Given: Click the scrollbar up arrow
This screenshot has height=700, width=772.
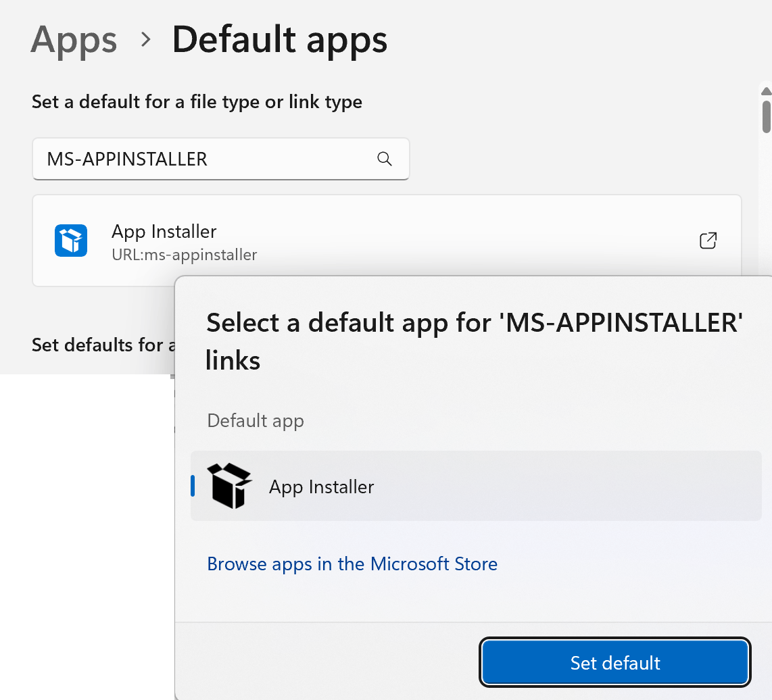Looking at the screenshot, I should point(766,91).
